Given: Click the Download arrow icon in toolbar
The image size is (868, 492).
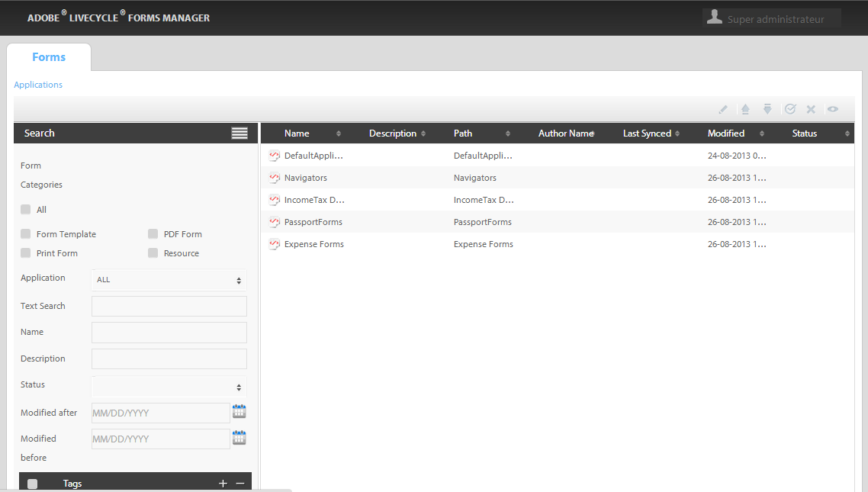Looking at the screenshot, I should tap(767, 109).
